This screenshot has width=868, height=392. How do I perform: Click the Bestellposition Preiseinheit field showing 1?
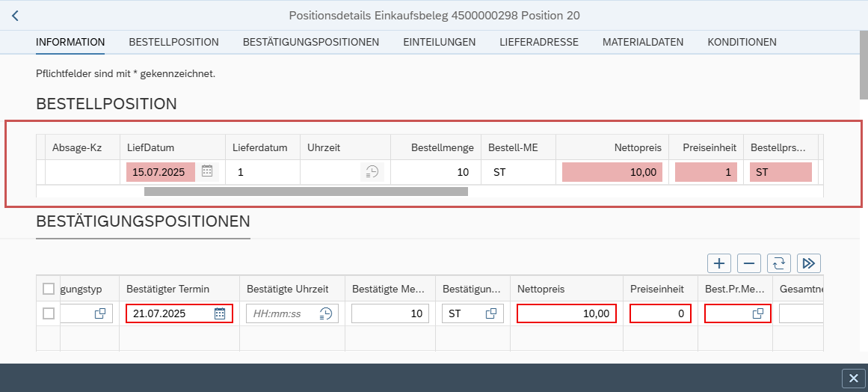[706, 172]
